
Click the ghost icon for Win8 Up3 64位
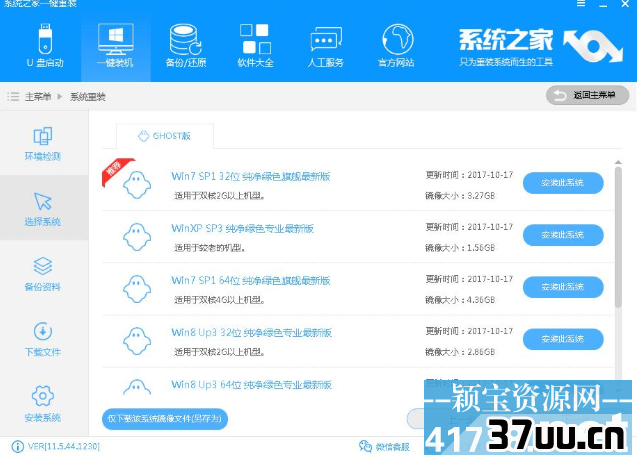coord(137,387)
